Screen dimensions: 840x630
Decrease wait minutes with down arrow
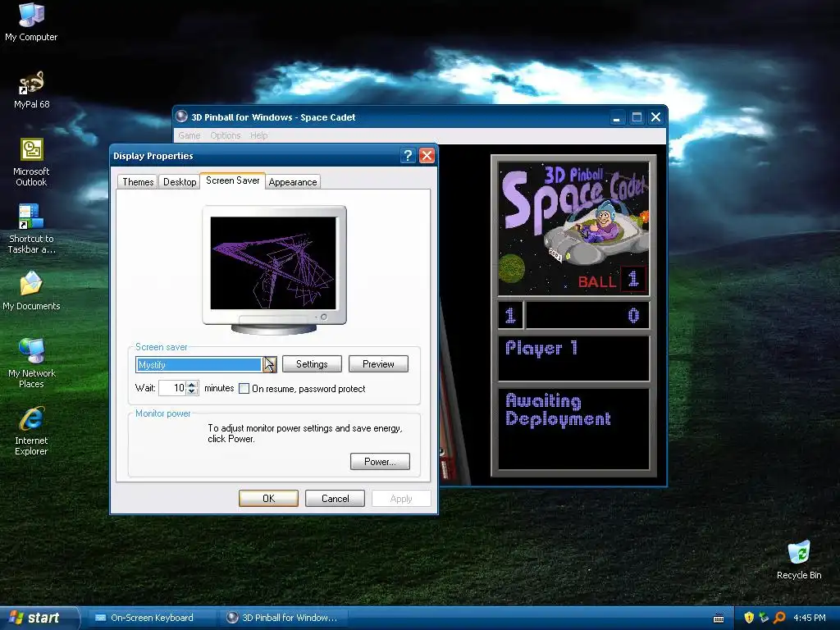[x=192, y=391]
